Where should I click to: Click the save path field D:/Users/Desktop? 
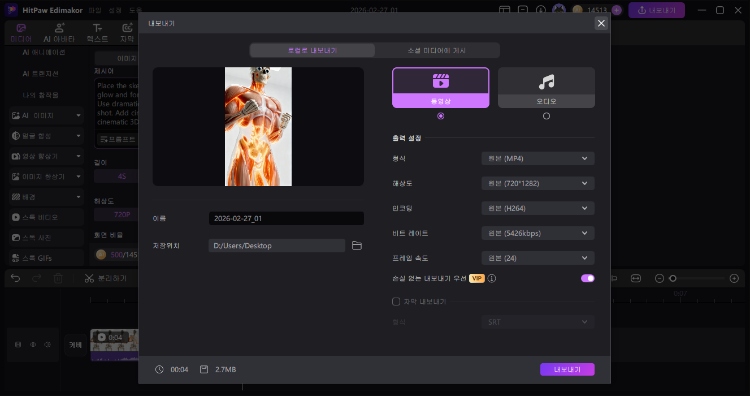(x=276, y=246)
